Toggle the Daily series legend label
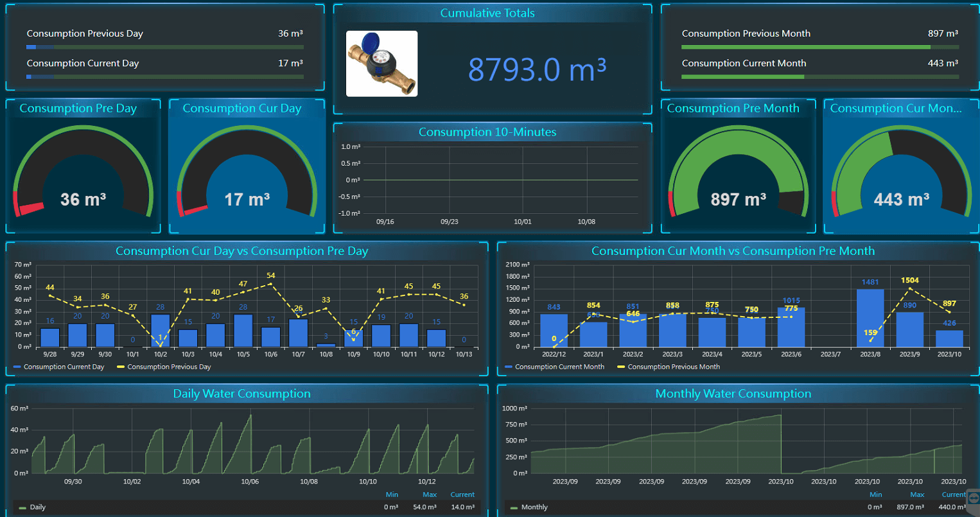 point(38,507)
